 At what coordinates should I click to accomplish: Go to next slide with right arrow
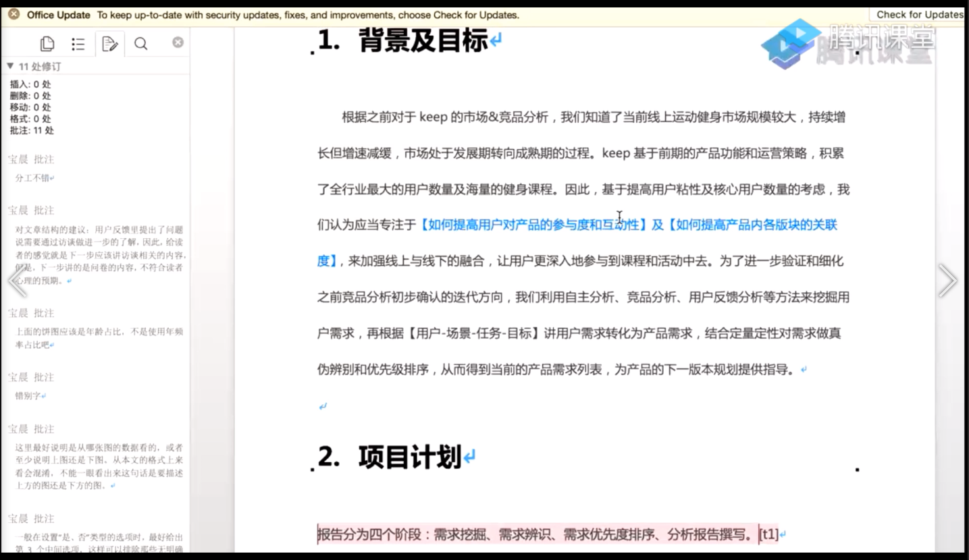947,281
